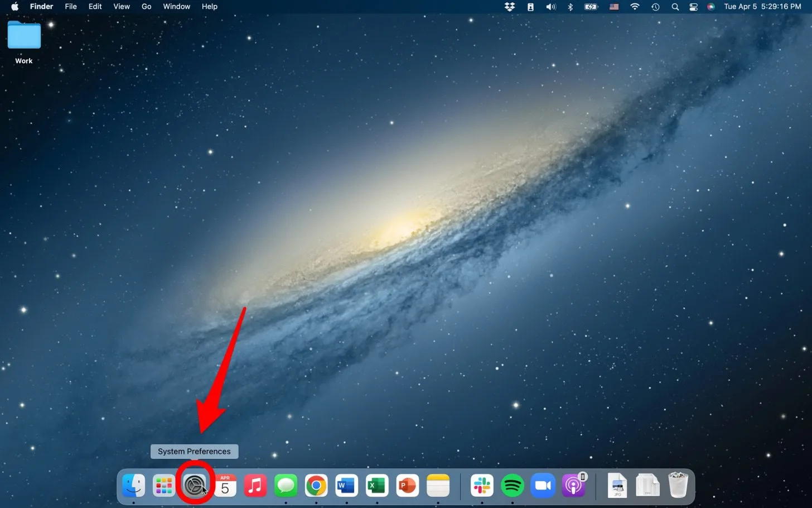Open Microsoft Word in the Dock
The height and width of the screenshot is (508, 812).
pyautogui.click(x=346, y=486)
